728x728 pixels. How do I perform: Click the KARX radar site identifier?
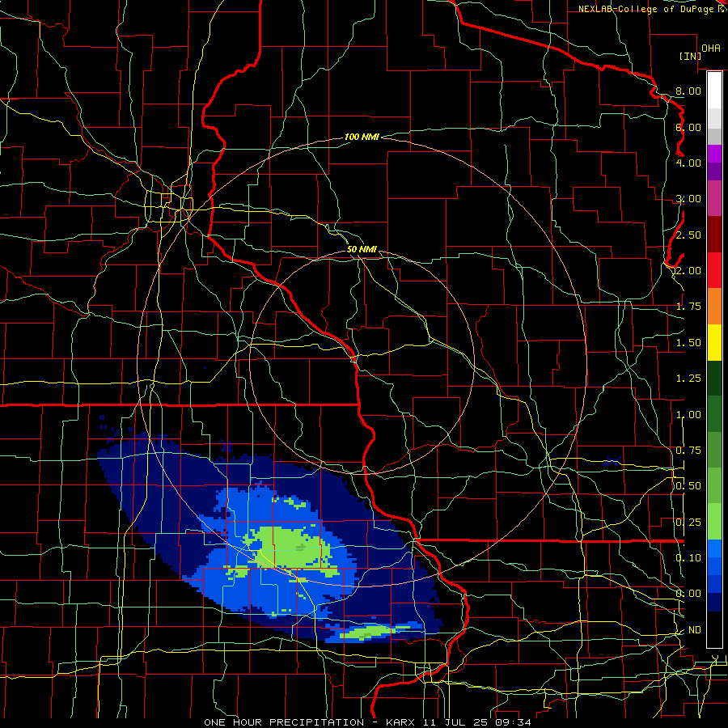pos(400,722)
